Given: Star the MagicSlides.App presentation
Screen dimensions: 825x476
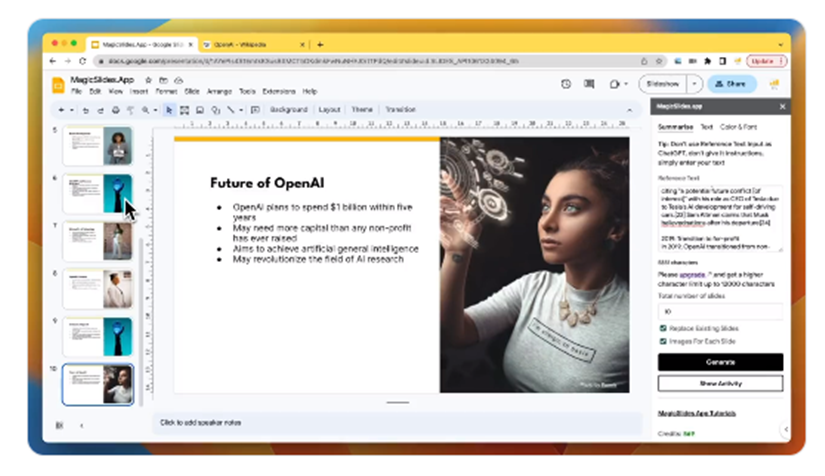Looking at the screenshot, I should click(x=149, y=79).
